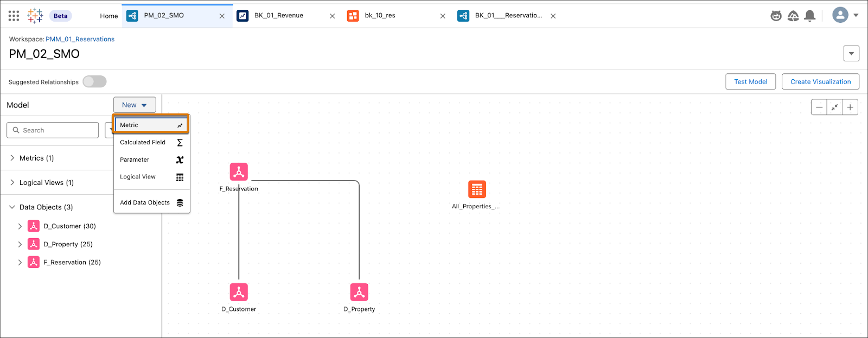Select the D_Customer node on the canvas
The image size is (868, 338).
(239, 292)
